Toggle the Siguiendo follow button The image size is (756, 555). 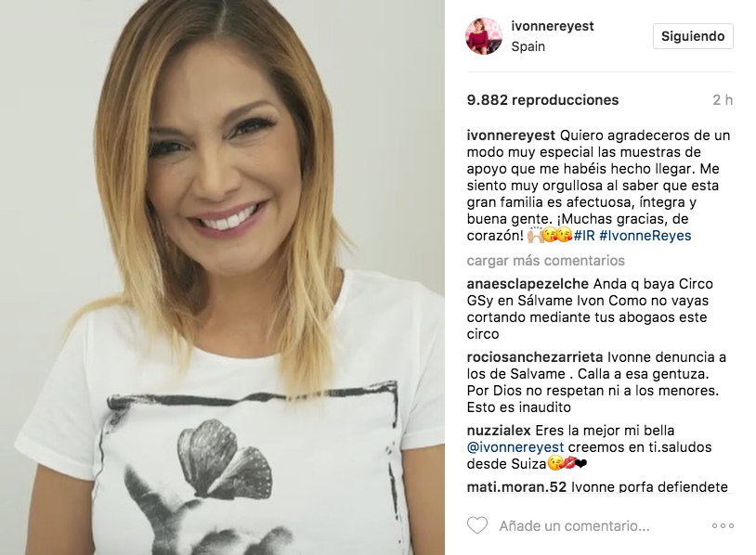tap(693, 36)
